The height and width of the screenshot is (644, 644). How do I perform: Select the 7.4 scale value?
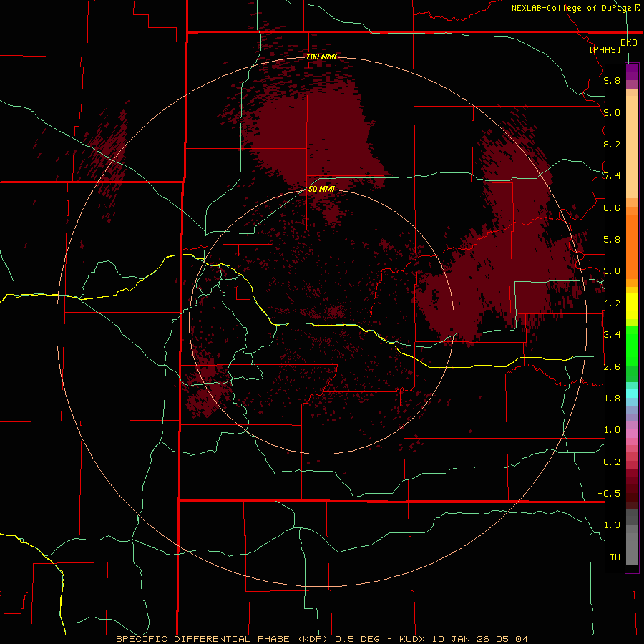tap(612, 176)
